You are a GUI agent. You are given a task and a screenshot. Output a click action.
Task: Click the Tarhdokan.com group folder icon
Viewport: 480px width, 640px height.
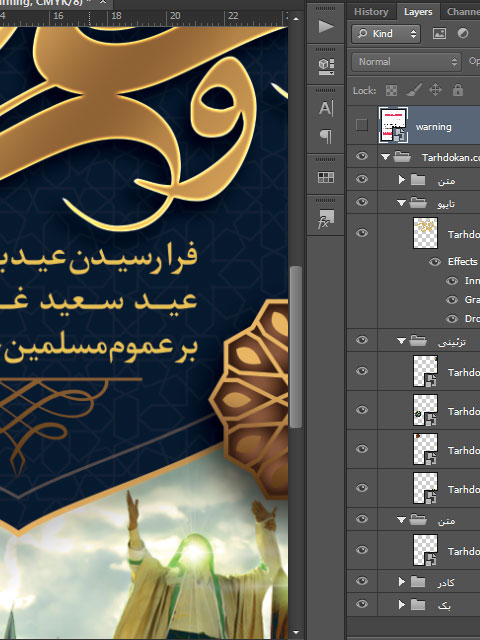(402, 157)
